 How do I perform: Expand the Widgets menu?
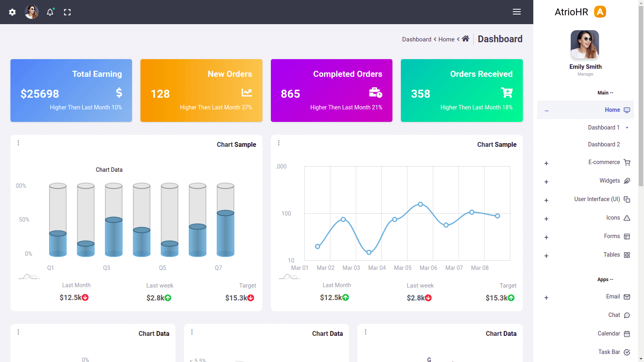coord(546,182)
